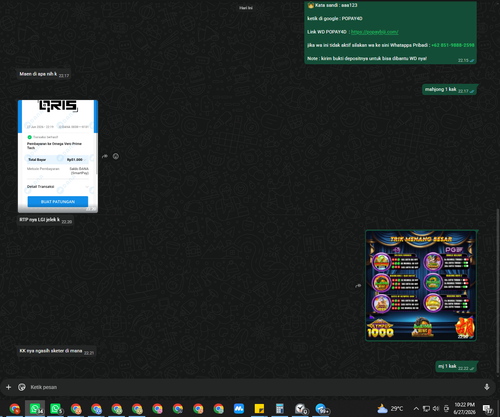Open the Link WD POPAY4D URL
Viewport: 500px width, 417px height.
pos(375,32)
